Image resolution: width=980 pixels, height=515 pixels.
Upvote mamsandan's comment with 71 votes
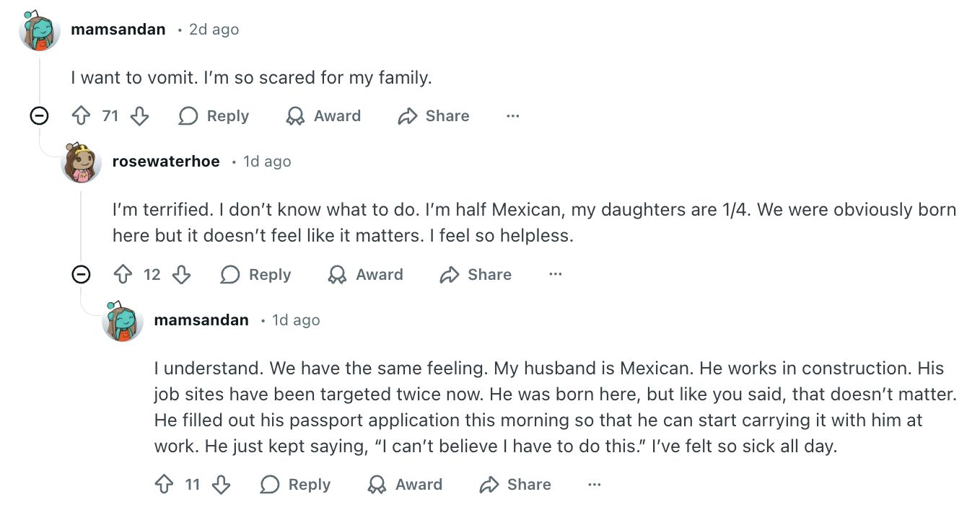point(81,116)
